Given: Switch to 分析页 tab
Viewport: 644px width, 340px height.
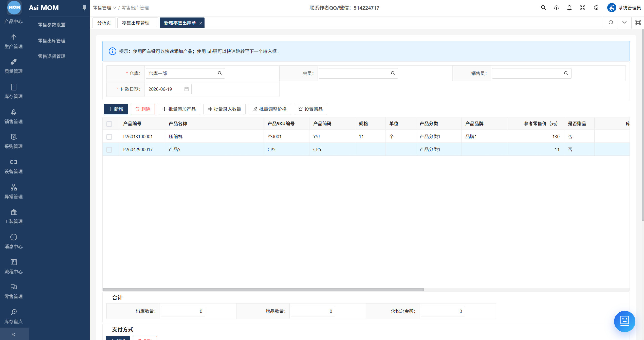Looking at the screenshot, I should pos(104,23).
